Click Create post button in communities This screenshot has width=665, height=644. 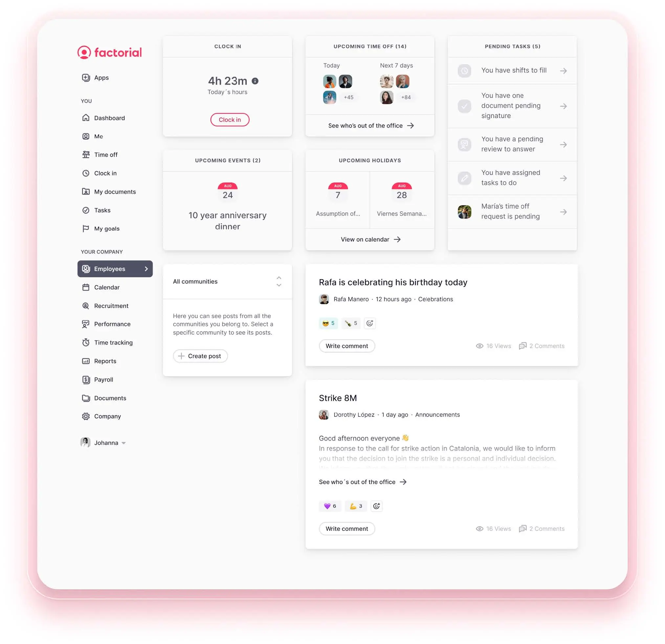coord(200,356)
